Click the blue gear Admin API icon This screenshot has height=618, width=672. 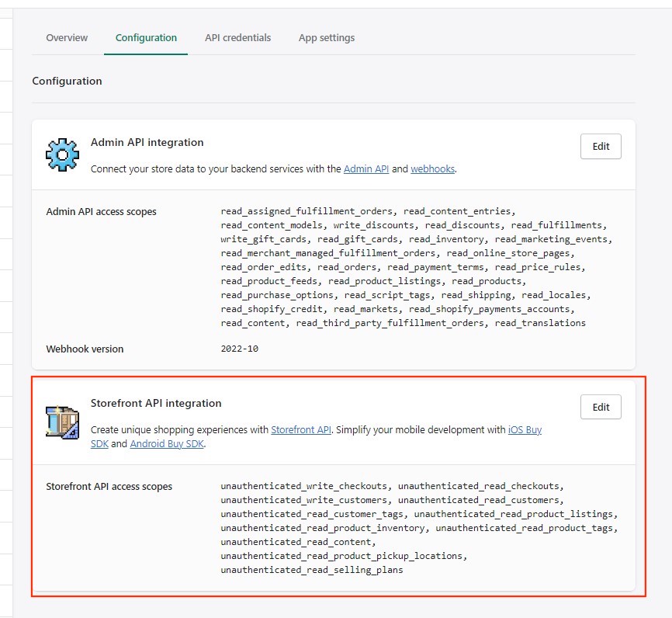click(62, 154)
